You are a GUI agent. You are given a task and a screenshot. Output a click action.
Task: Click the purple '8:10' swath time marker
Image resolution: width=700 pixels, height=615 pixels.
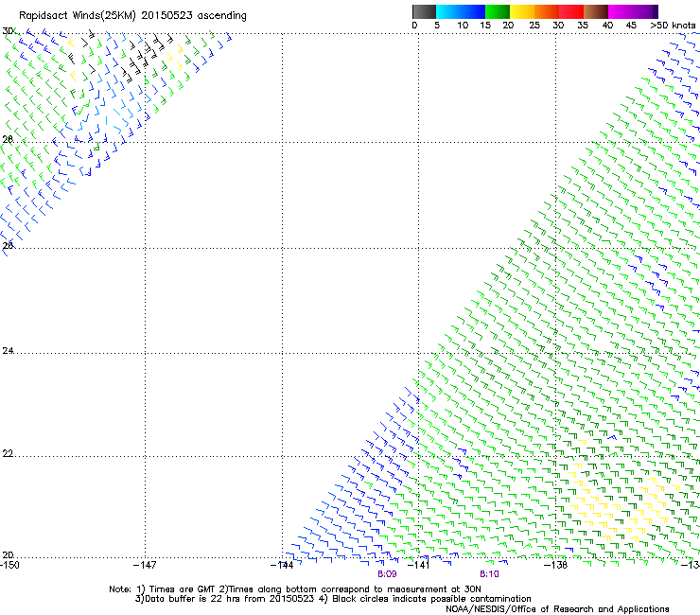[489, 574]
